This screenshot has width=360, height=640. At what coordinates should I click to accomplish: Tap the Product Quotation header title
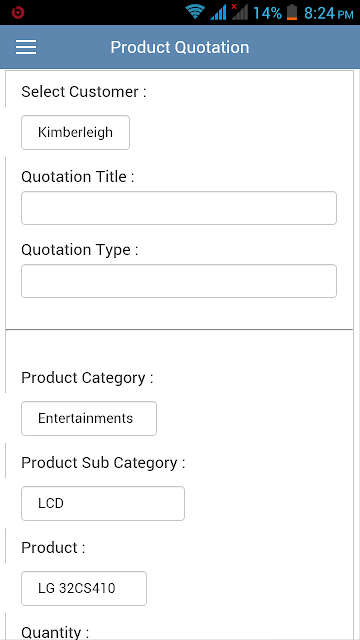coord(180,47)
